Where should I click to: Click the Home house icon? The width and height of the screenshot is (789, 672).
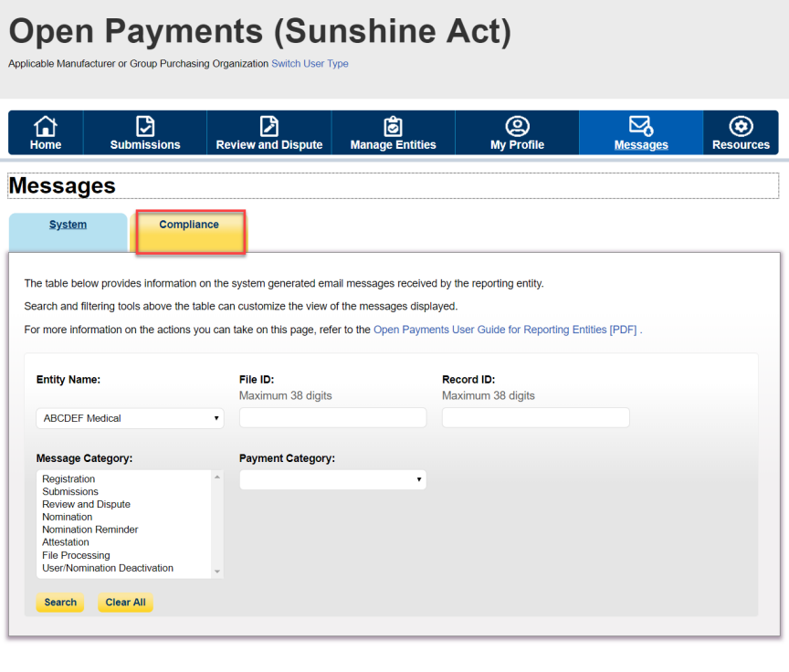click(x=45, y=126)
